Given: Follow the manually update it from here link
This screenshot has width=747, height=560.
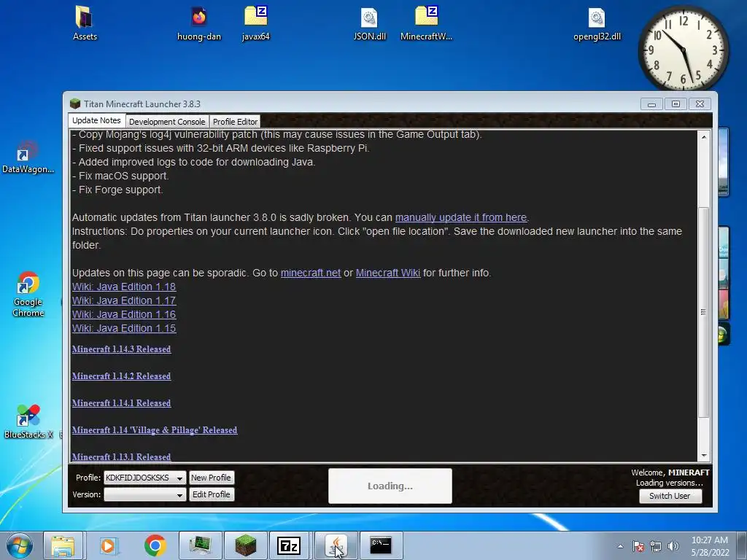Looking at the screenshot, I should pyautogui.click(x=461, y=217).
